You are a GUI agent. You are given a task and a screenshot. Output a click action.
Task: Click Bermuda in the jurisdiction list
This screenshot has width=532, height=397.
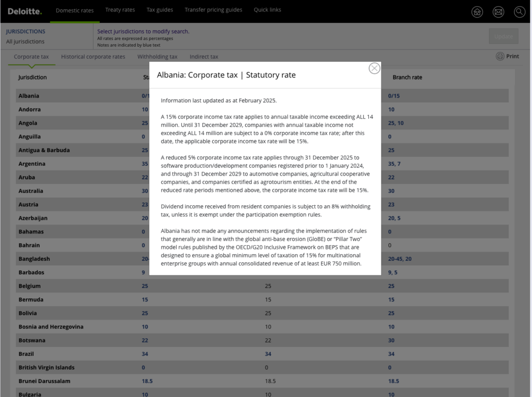(x=31, y=300)
